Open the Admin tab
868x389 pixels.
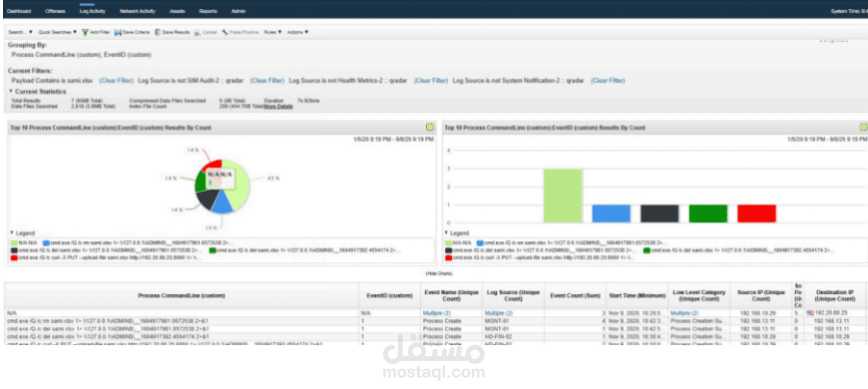238,11
